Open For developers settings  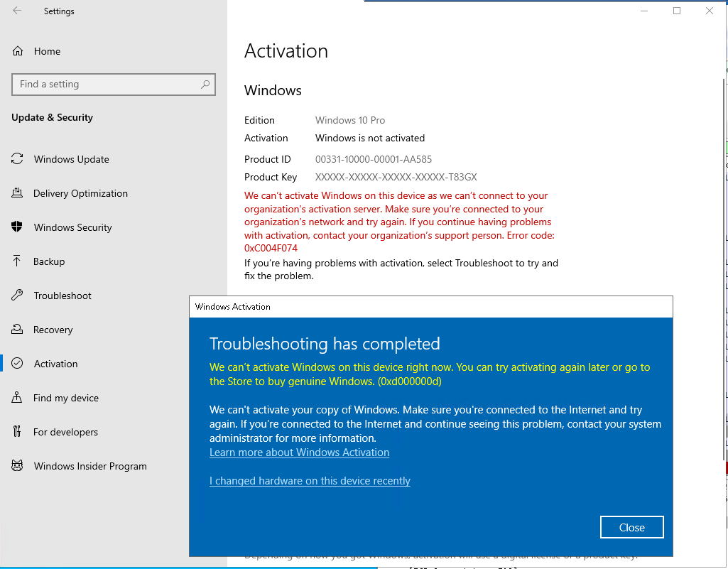click(65, 432)
